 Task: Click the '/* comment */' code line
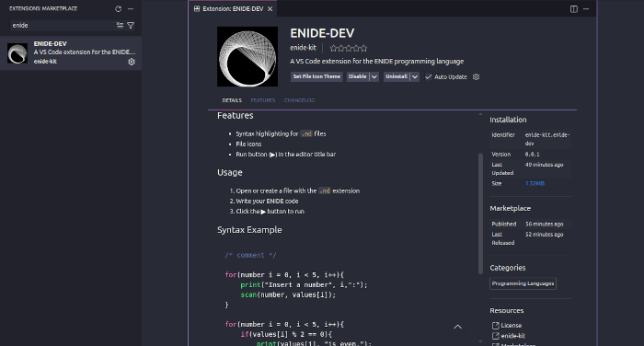tap(250, 255)
